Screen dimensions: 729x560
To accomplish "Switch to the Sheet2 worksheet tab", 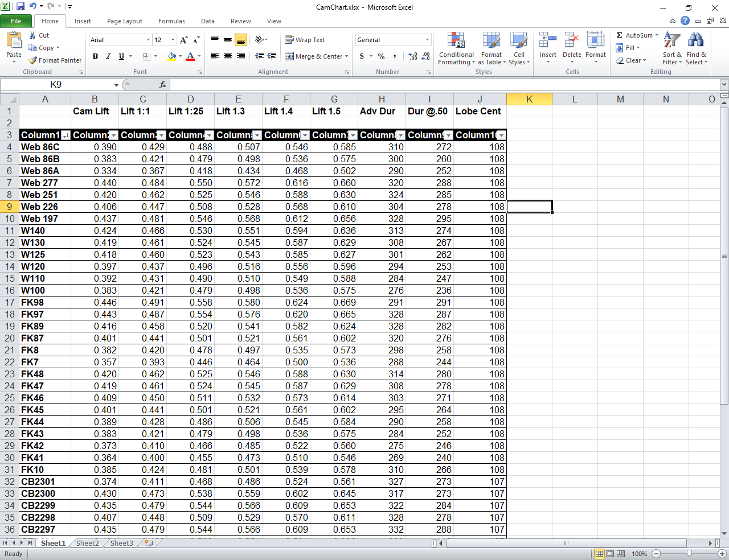I will point(87,543).
